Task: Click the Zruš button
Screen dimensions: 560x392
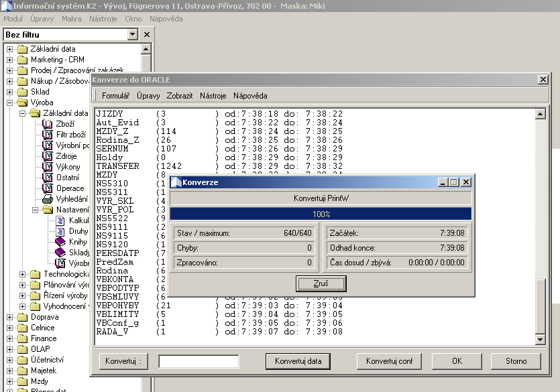Action: point(321,283)
